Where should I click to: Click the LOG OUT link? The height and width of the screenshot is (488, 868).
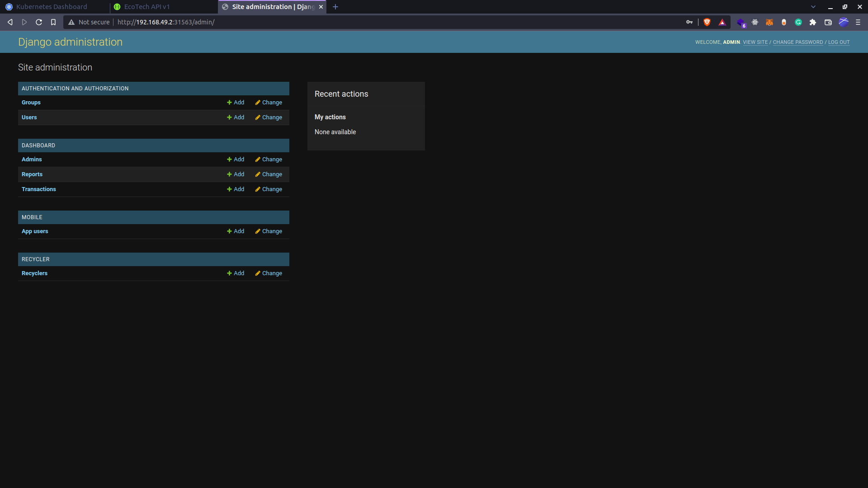click(839, 42)
